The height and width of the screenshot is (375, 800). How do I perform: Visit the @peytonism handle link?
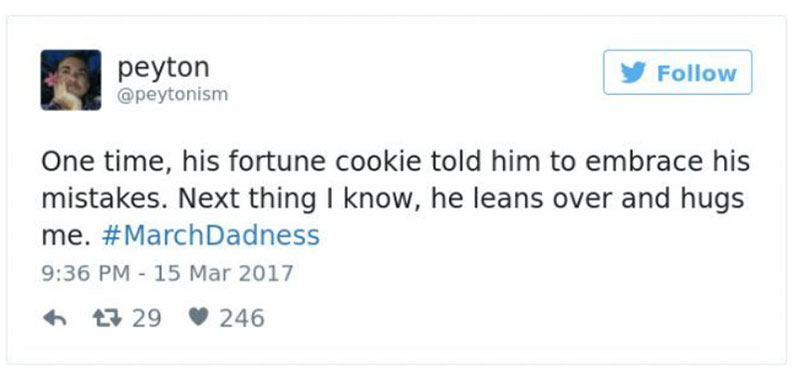click(x=172, y=95)
